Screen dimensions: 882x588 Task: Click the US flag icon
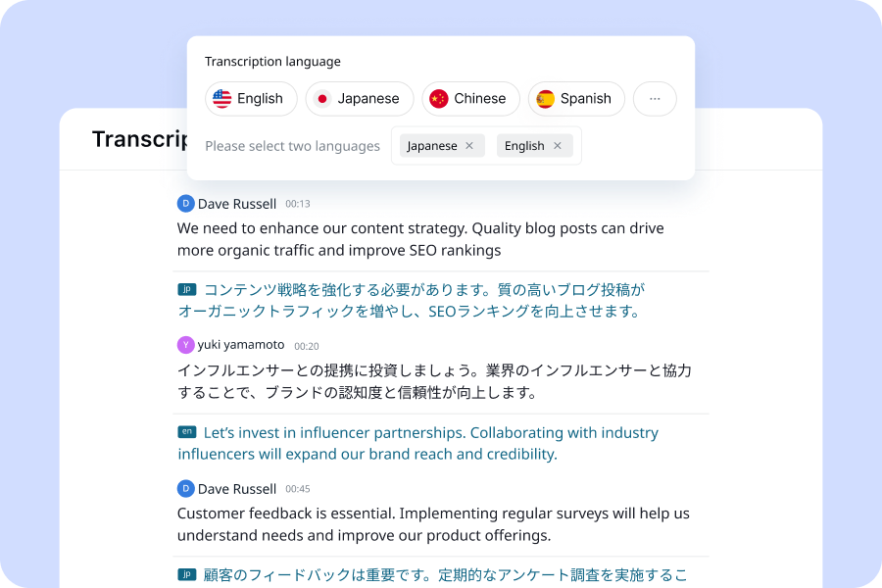[222, 99]
